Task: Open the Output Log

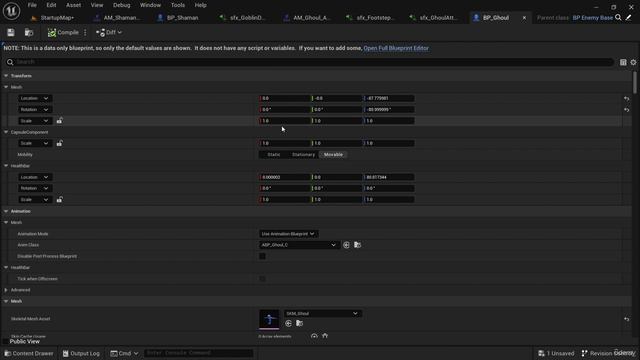Action: [81, 353]
